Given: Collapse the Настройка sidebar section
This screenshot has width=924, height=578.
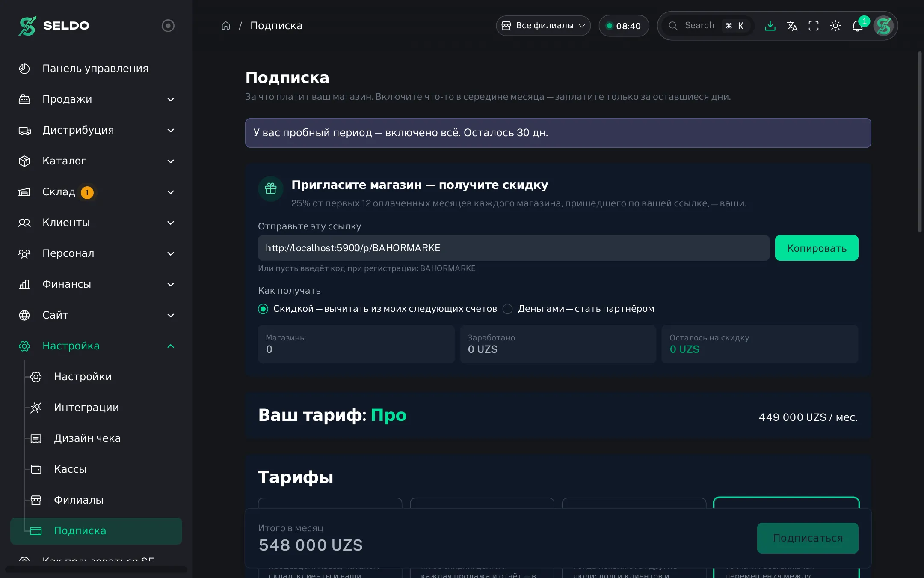Looking at the screenshot, I should (97, 346).
